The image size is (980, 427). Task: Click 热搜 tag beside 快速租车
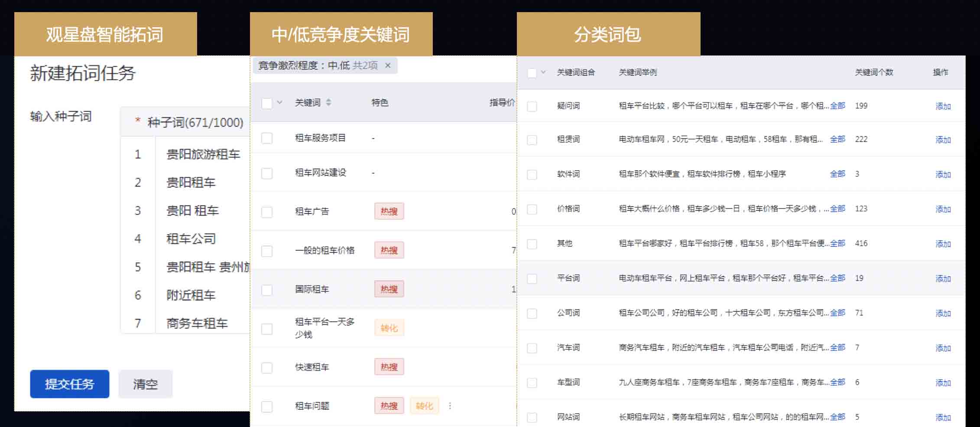pyautogui.click(x=389, y=367)
